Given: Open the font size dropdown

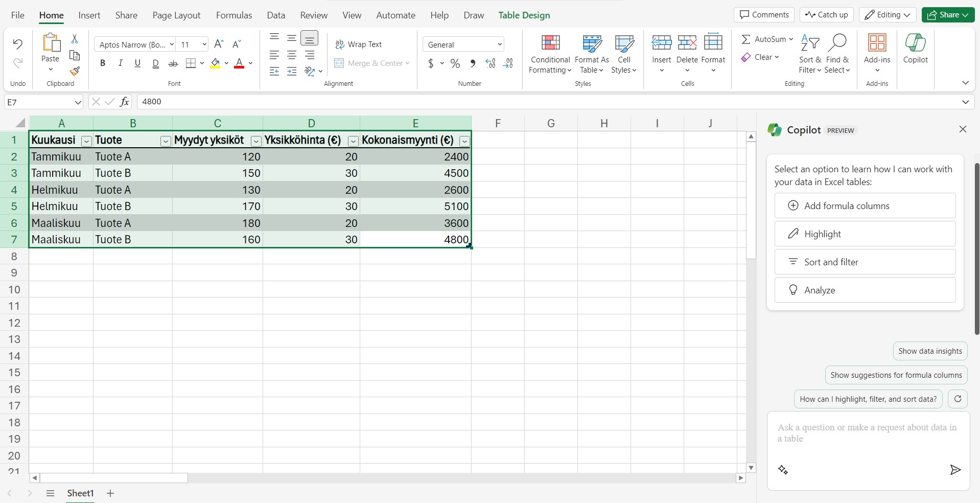Looking at the screenshot, I should pyautogui.click(x=204, y=44).
